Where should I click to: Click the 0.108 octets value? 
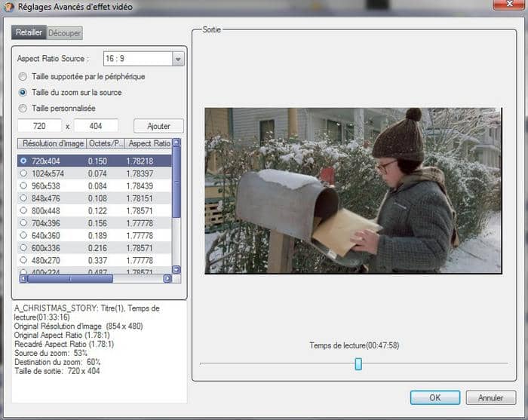point(97,198)
